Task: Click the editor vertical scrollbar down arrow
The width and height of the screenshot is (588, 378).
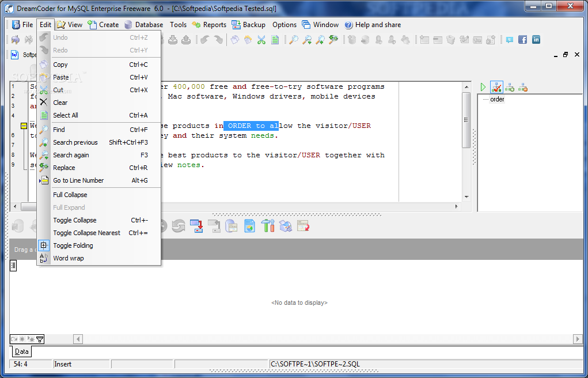Action: pos(466,196)
